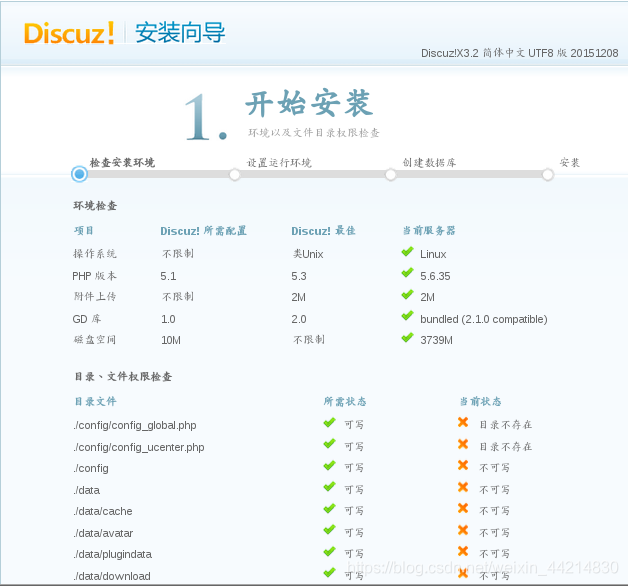
Task: Click the 不可写 status in the ./config row
Action: click(495, 468)
